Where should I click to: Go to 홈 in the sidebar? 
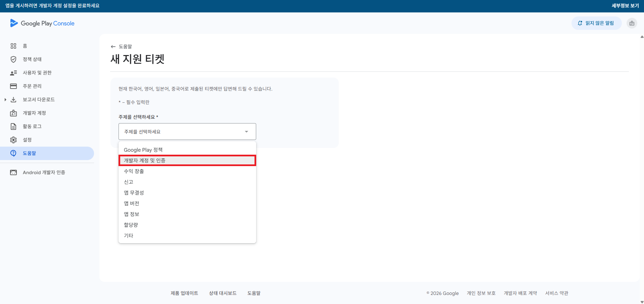pos(47,46)
